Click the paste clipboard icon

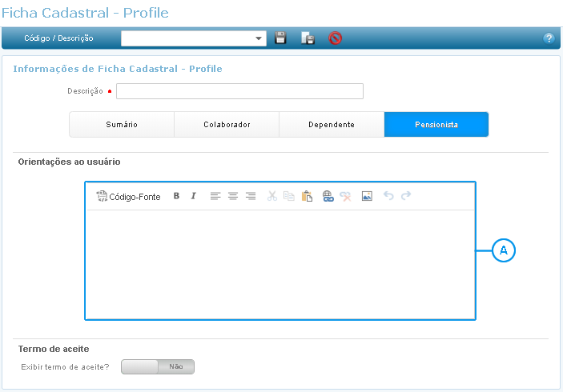tap(307, 196)
